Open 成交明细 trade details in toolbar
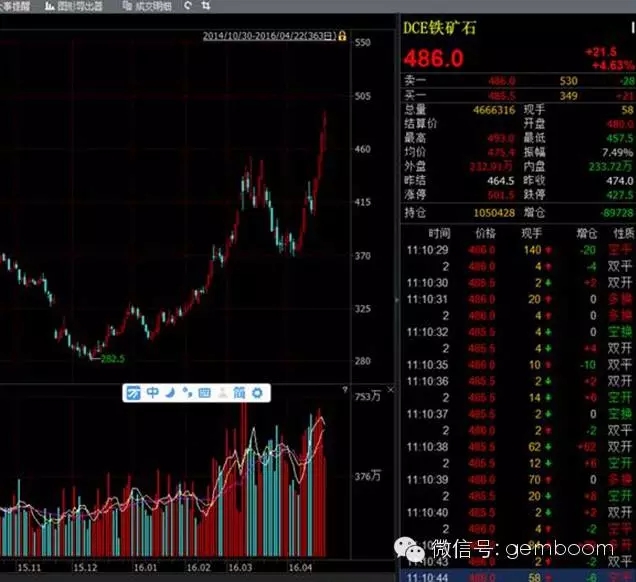636x582 pixels. point(147,6)
